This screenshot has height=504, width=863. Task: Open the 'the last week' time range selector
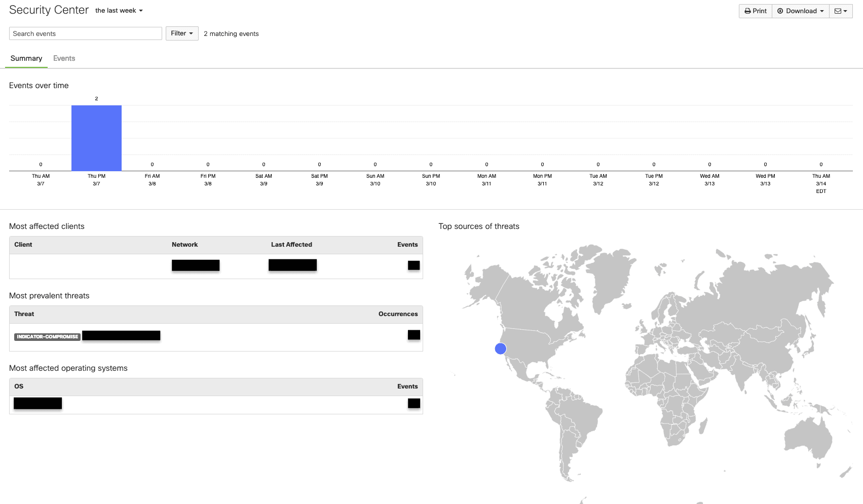(x=119, y=10)
